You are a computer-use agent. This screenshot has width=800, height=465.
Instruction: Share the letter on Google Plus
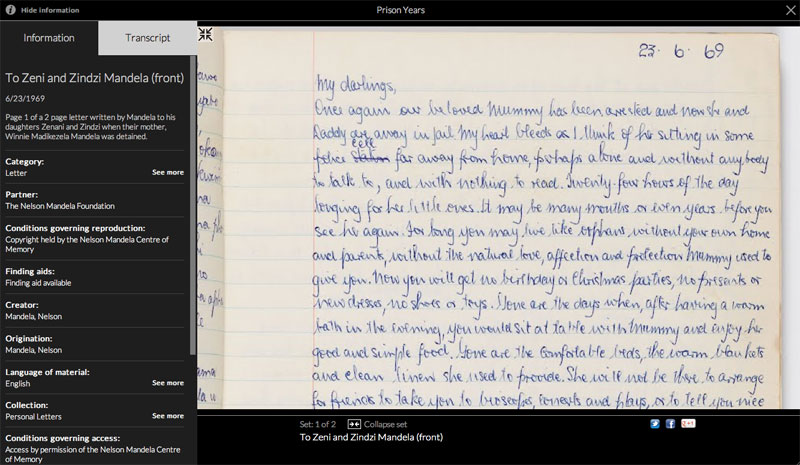[688, 424]
